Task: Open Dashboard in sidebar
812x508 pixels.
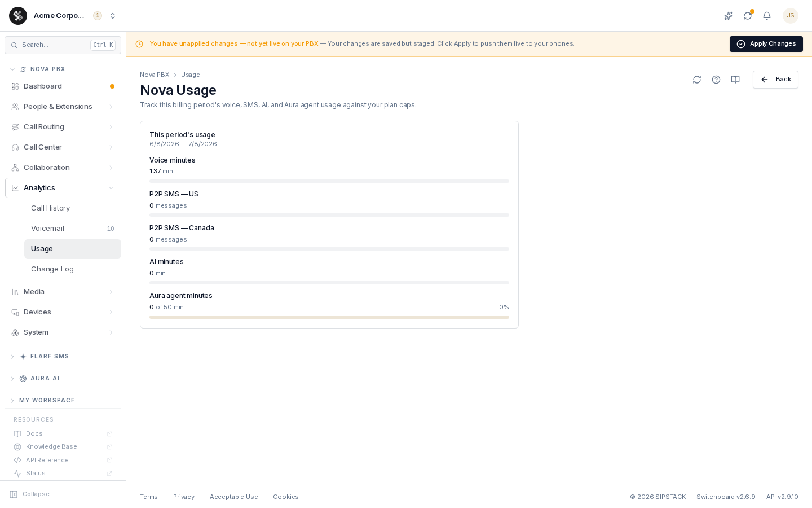Action: click(x=63, y=86)
